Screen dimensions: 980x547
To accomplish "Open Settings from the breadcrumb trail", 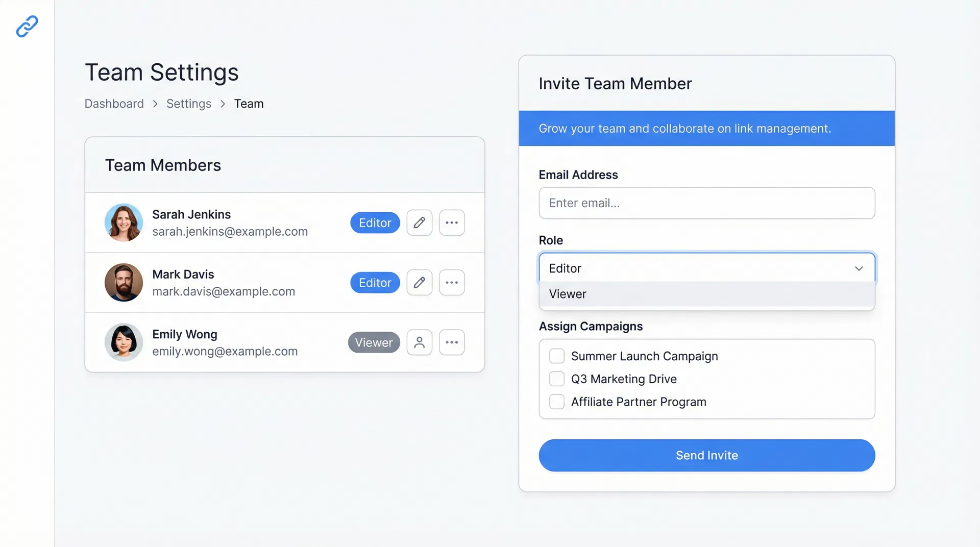I will [x=188, y=104].
